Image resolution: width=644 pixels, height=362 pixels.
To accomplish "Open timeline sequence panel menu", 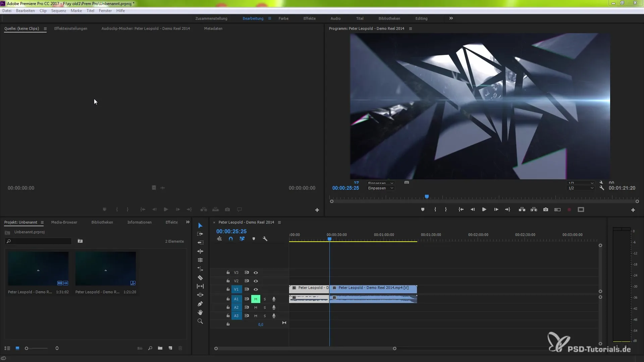I will point(279,223).
